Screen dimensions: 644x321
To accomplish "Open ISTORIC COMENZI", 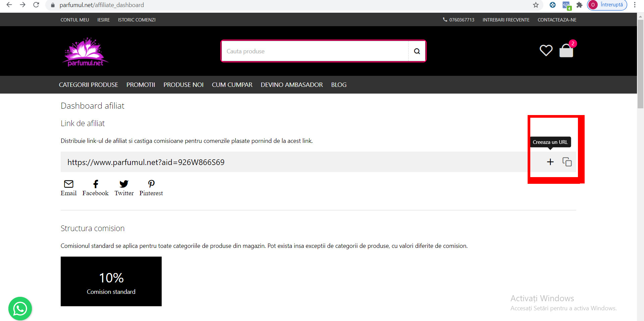I will pyautogui.click(x=137, y=20).
